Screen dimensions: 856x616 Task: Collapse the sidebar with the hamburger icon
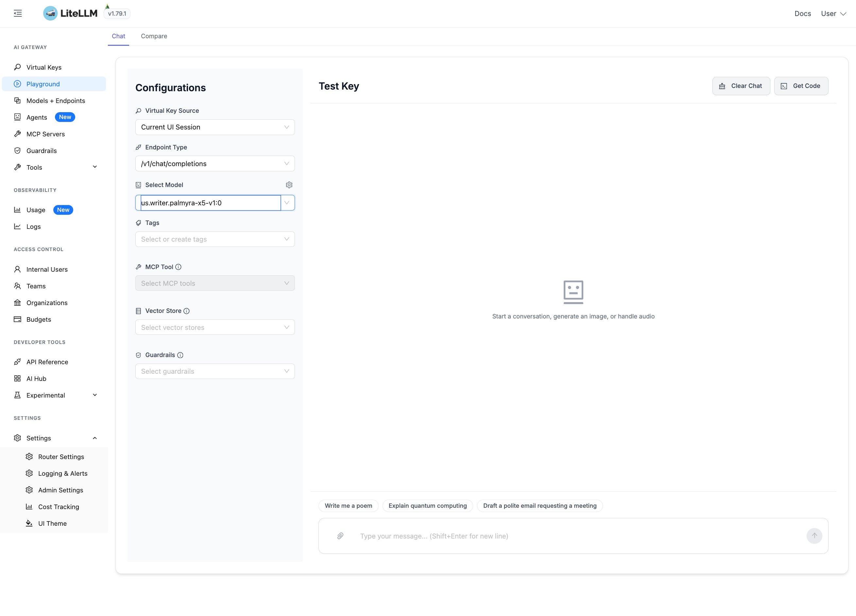(18, 14)
